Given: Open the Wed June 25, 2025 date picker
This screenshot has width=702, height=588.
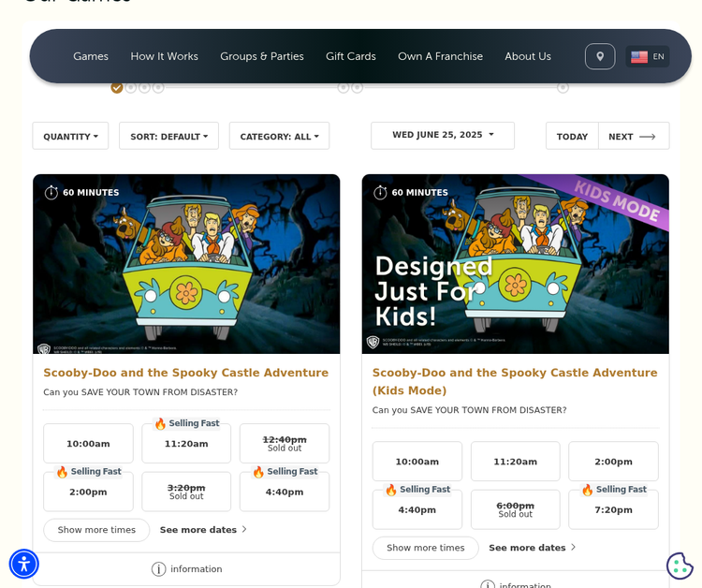Looking at the screenshot, I should click(443, 135).
